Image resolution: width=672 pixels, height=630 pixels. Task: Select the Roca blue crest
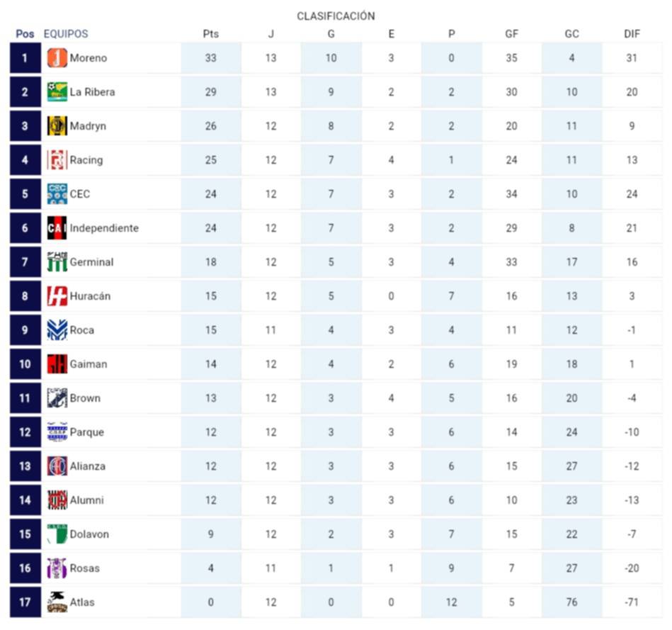[57, 330]
